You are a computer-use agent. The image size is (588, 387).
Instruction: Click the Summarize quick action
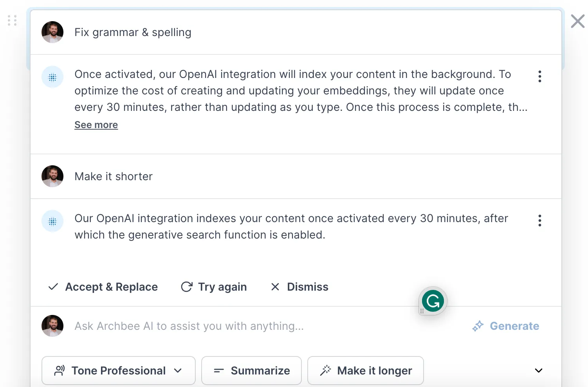(251, 371)
